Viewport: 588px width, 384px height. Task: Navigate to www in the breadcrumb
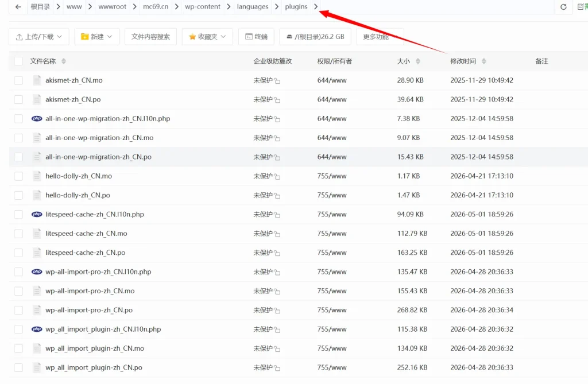click(74, 7)
